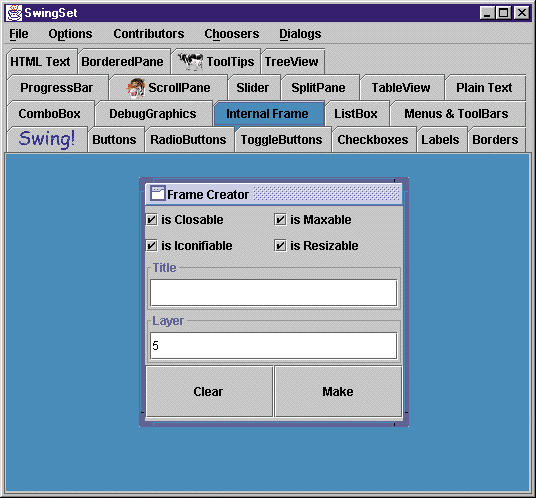Open the Dialogs menu
Viewport: 536px width, 498px height.
[x=300, y=34]
